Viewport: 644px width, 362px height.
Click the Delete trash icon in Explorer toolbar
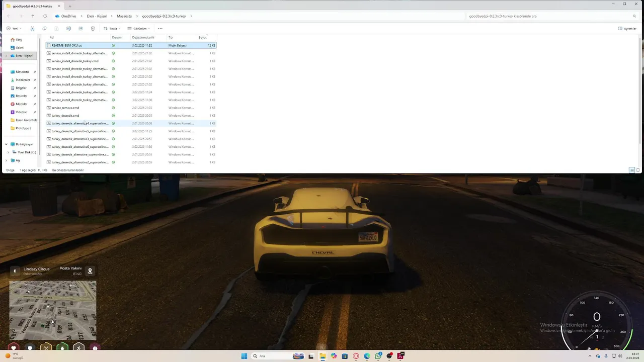[93, 29]
